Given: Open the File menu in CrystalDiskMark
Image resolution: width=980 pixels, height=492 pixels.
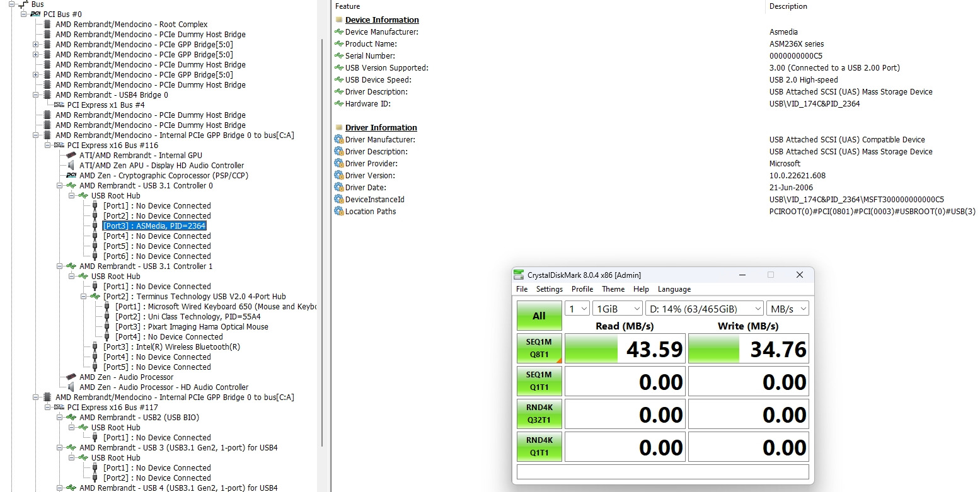Looking at the screenshot, I should coord(522,289).
